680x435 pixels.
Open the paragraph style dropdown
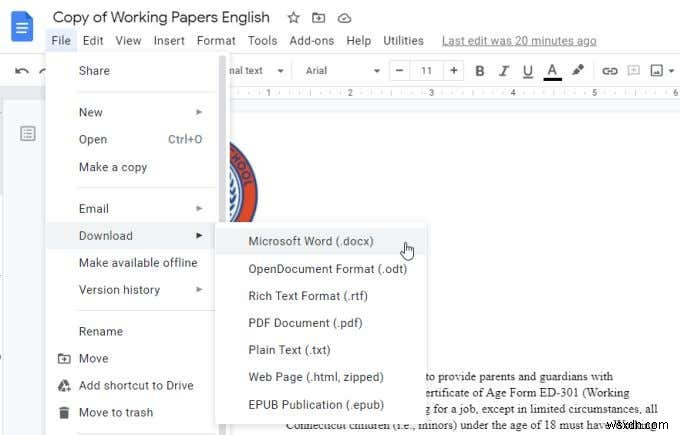point(258,71)
